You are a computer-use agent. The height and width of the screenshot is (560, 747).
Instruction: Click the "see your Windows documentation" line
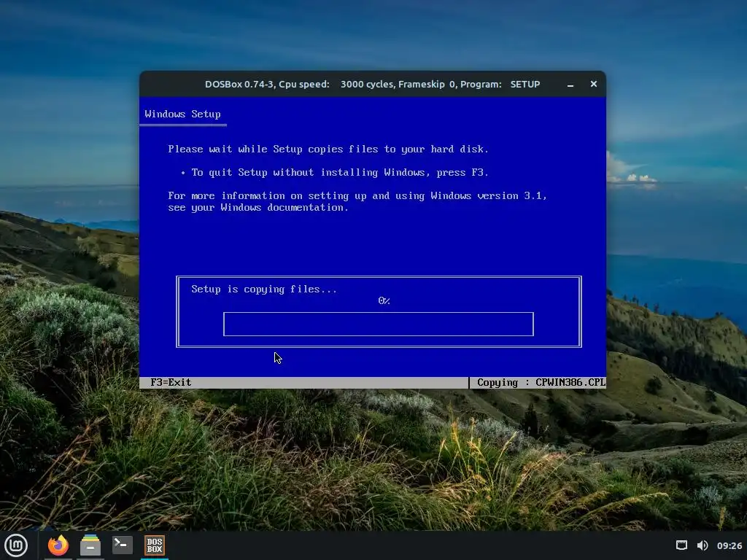258,208
